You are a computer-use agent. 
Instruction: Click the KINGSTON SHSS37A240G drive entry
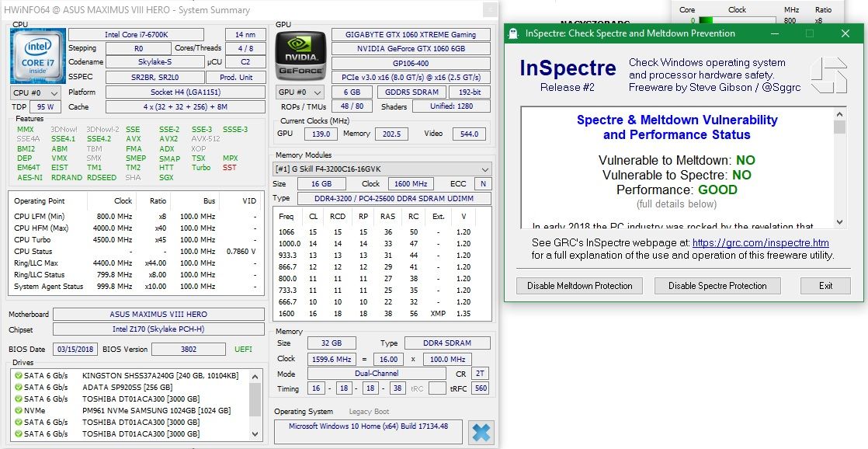pyautogui.click(x=160, y=375)
